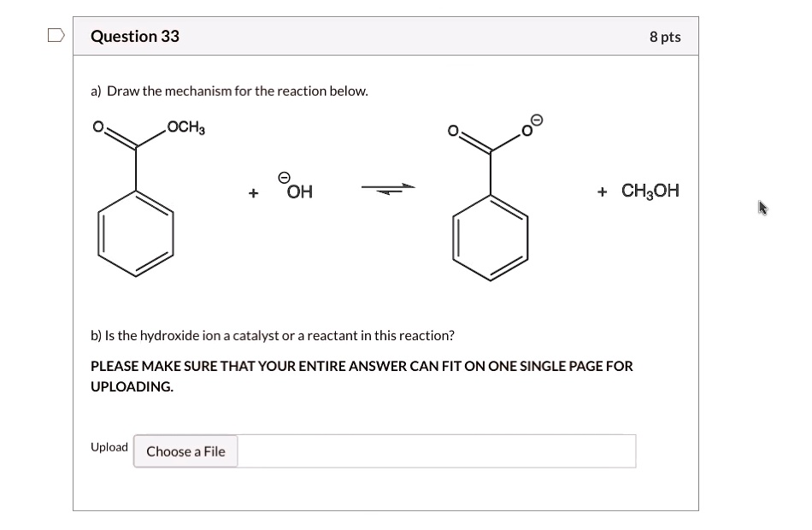Click the hydroxide OH label

(300, 191)
